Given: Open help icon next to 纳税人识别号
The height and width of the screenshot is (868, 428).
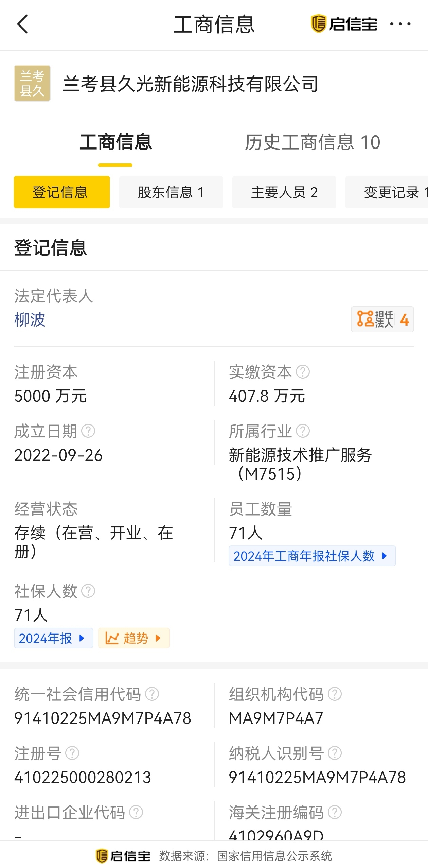Looking at the screenshot, I should 335,753.
